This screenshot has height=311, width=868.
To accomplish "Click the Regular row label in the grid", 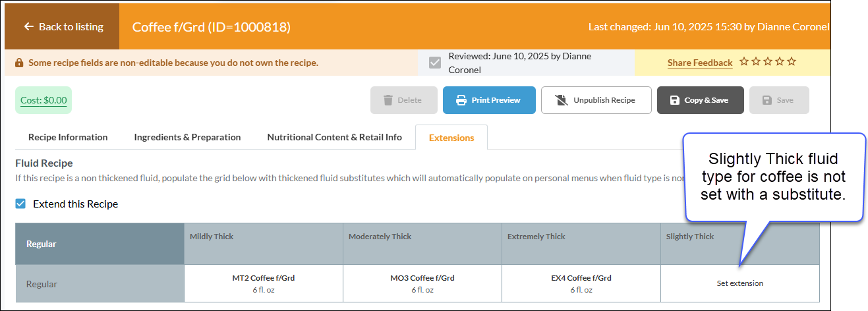I will [100, 284].
